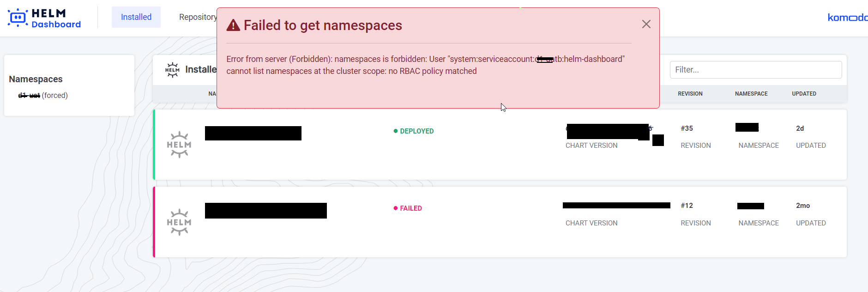Click the #35 revision number
The height and width of the screenshot is (292, 868).
pos(687,128)
